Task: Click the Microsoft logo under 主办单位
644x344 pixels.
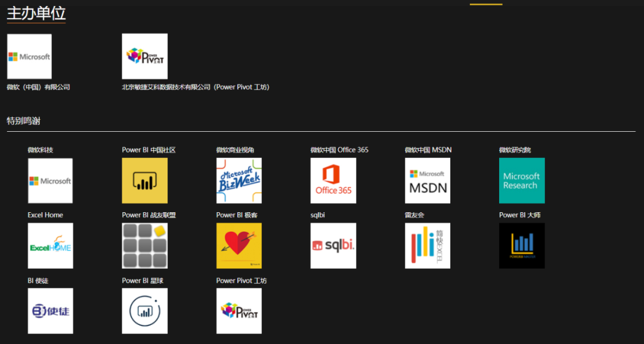Action: (30, 56)
